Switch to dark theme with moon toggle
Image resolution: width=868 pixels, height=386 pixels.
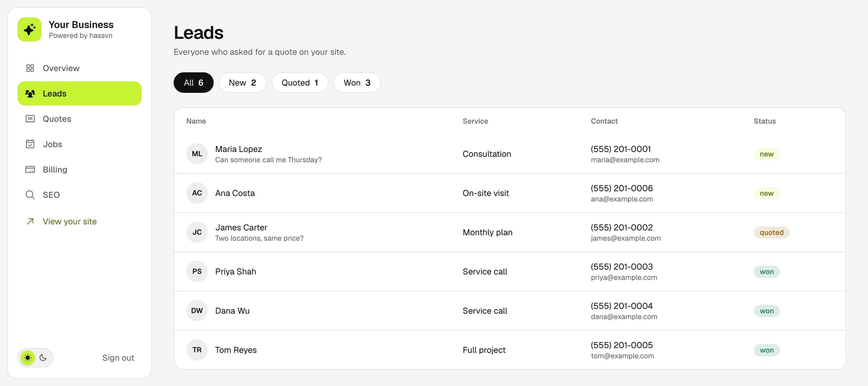(x=43, y=358)
